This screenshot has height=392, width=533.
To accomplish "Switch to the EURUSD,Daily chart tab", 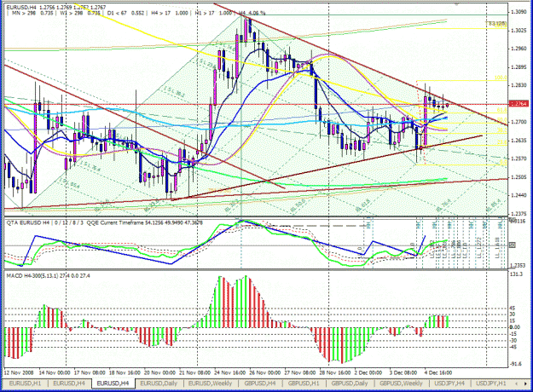I will [x=159, y=383].
